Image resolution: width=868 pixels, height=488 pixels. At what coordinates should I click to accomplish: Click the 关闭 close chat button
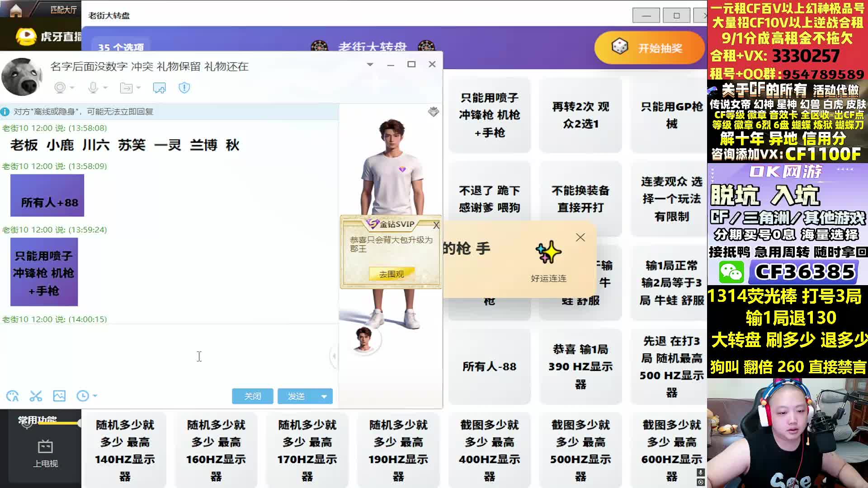pyautogui.click(x=252, y=396)
